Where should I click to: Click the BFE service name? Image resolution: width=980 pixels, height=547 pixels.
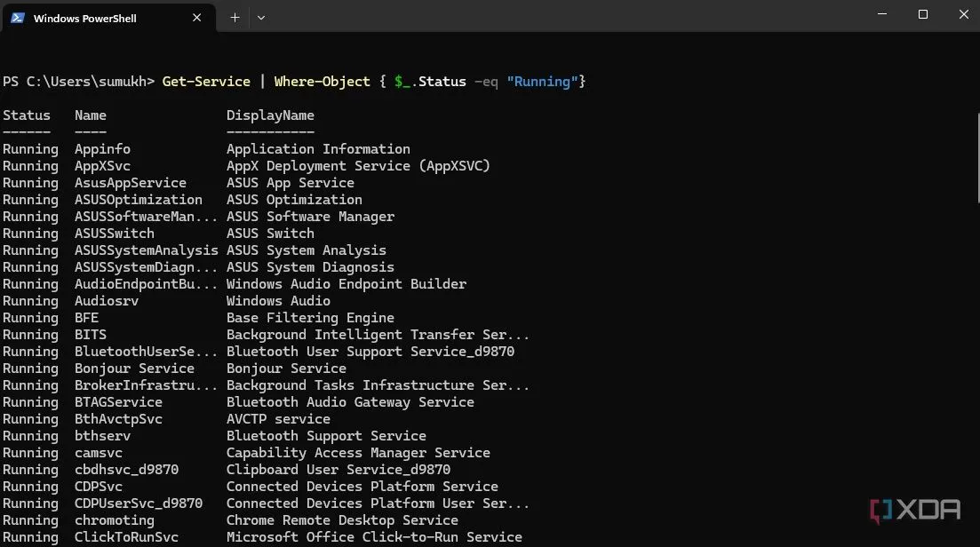tap(86, 318)
